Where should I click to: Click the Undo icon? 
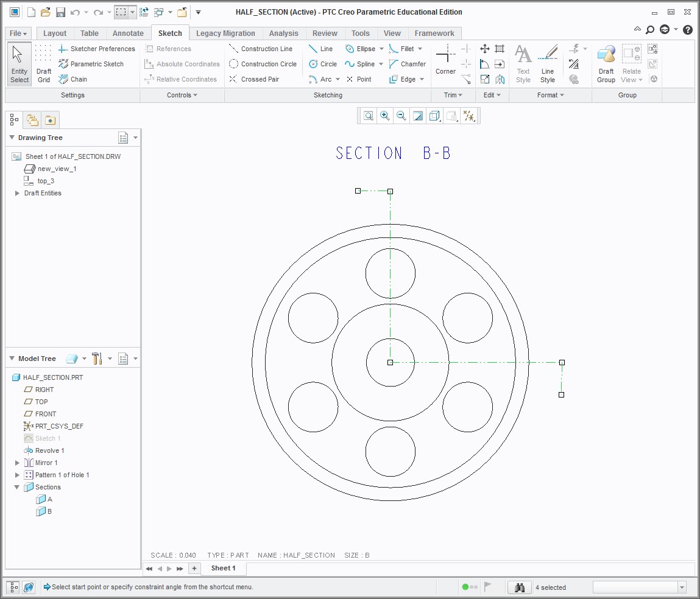[75, 13]
